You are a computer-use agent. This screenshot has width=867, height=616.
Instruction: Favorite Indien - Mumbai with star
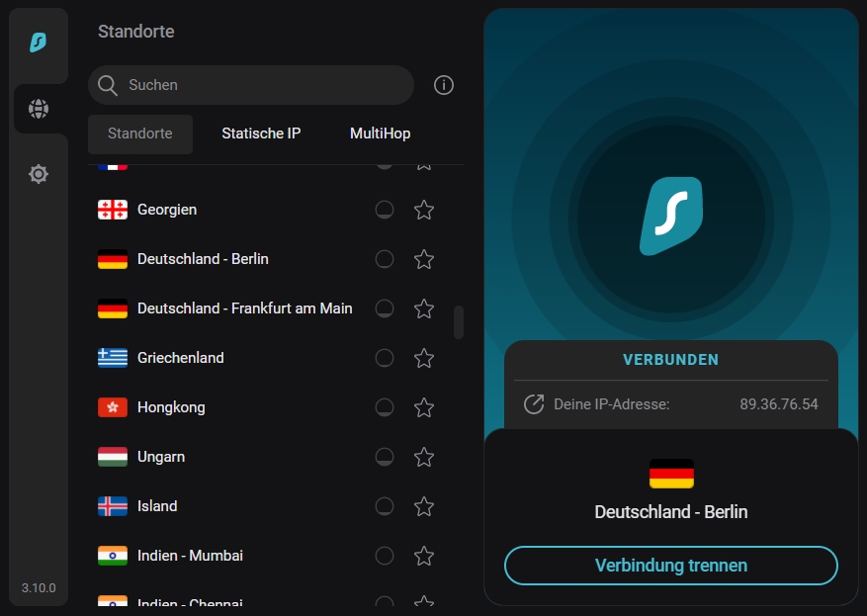pos(424,556)
